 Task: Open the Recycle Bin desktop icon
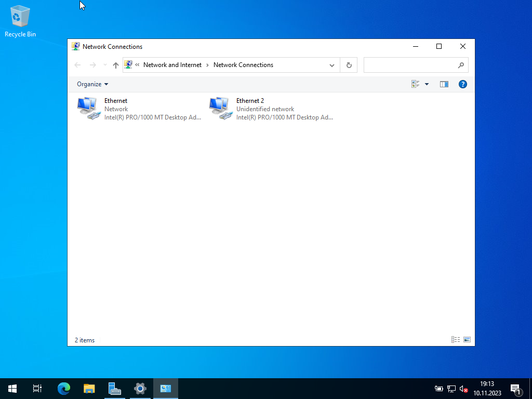(20, 21)
